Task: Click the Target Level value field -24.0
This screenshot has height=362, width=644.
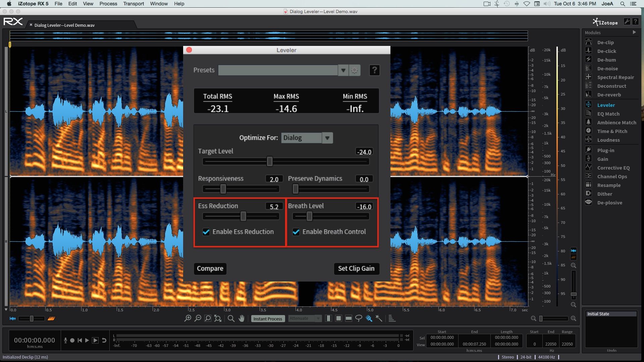Action: tap(364, 152)
